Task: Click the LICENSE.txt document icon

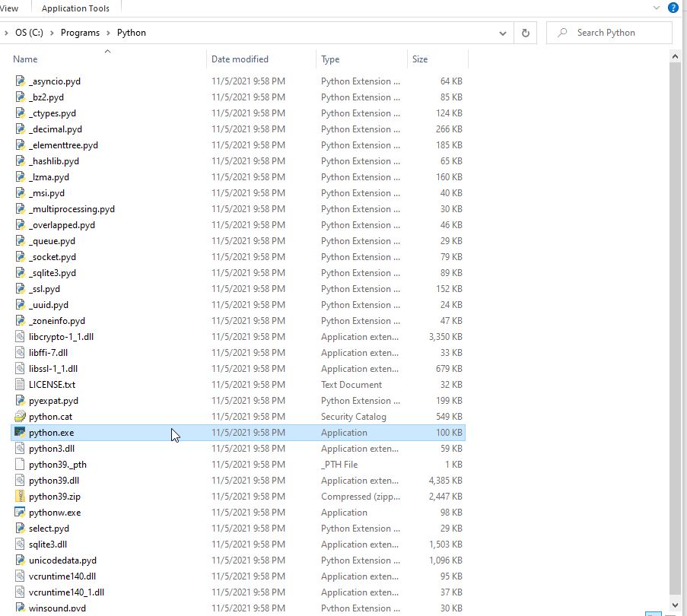Action: click(20, 384)
